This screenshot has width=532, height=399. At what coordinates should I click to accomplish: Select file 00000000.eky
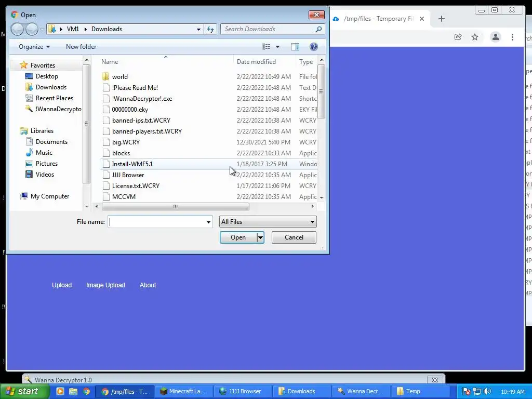point(130,110)
